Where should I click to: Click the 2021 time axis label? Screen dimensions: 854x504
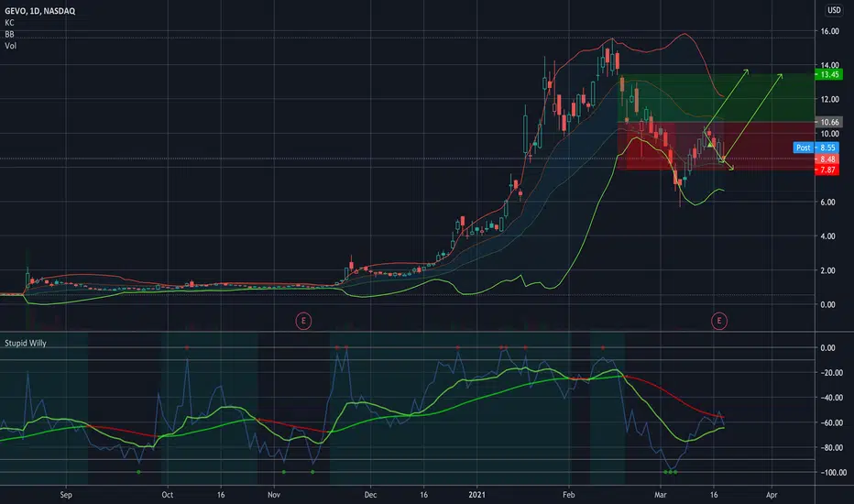(476, 495)
